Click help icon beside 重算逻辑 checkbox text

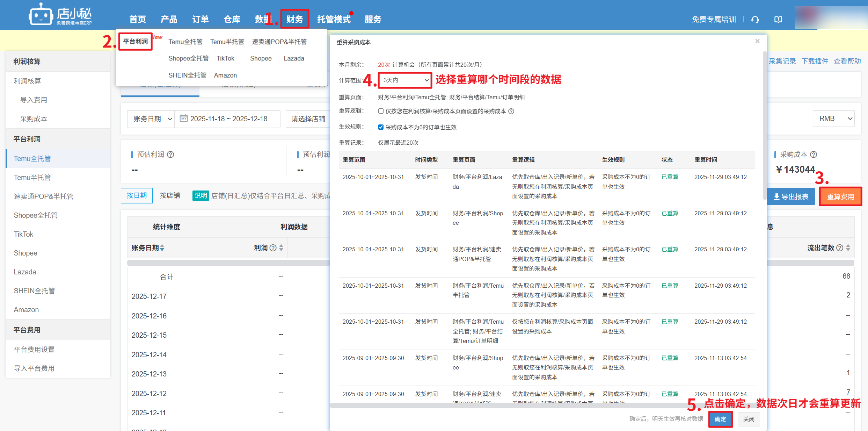(x=511, y=111)
